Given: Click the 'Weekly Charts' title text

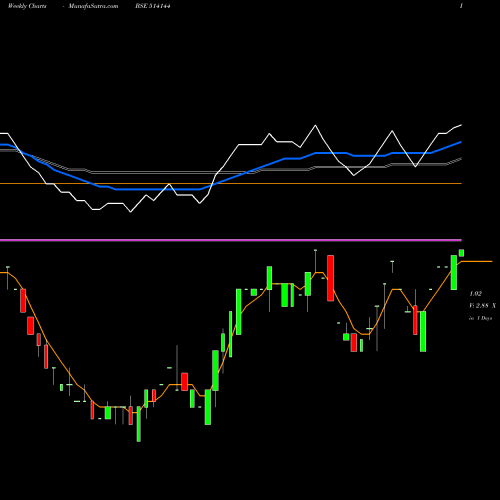Looking at the screenshot, I should click(27, 6).
